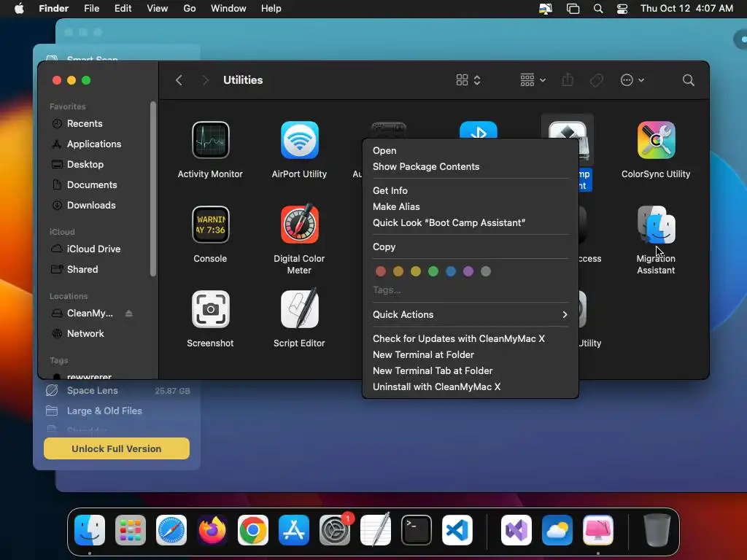Open App Store from the Dock

point(294,529)
